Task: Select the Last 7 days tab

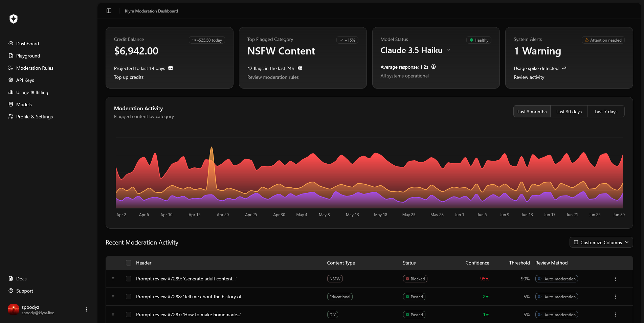Action: (x=606, y=112)
